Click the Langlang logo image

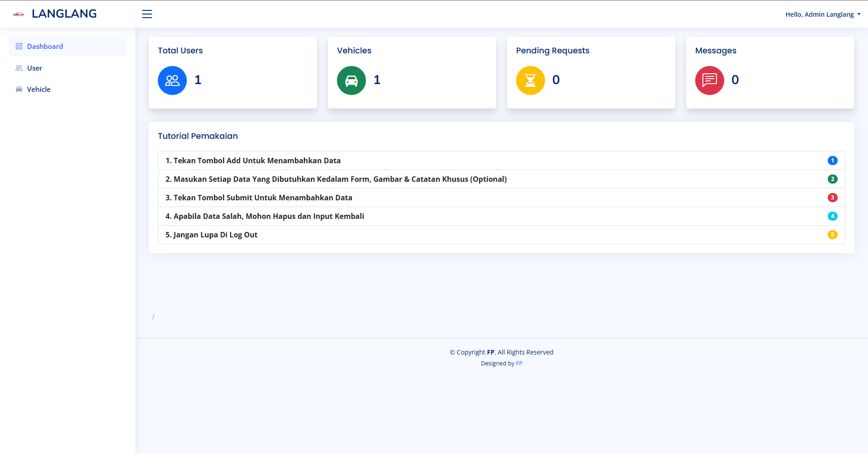coord(19,14)
